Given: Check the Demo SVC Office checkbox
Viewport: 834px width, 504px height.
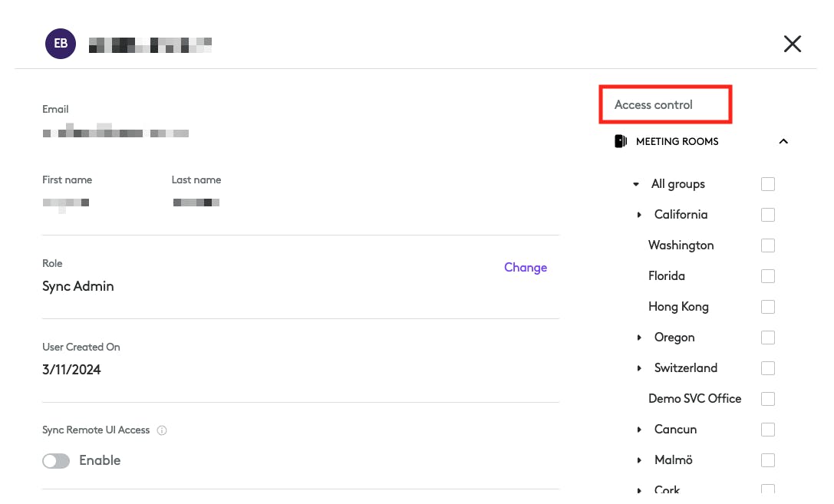Looking at the screenshot, I should click(x=767, y=399).
